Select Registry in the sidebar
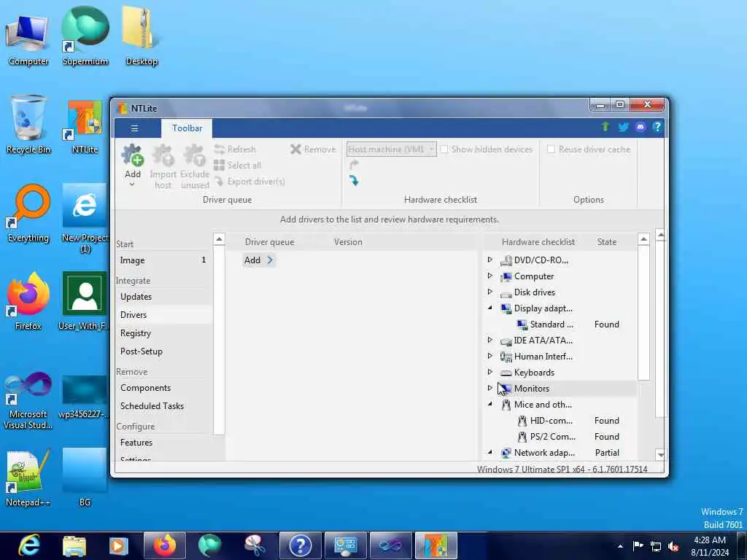This screenshot has width=747, height=560. (163, 332)
